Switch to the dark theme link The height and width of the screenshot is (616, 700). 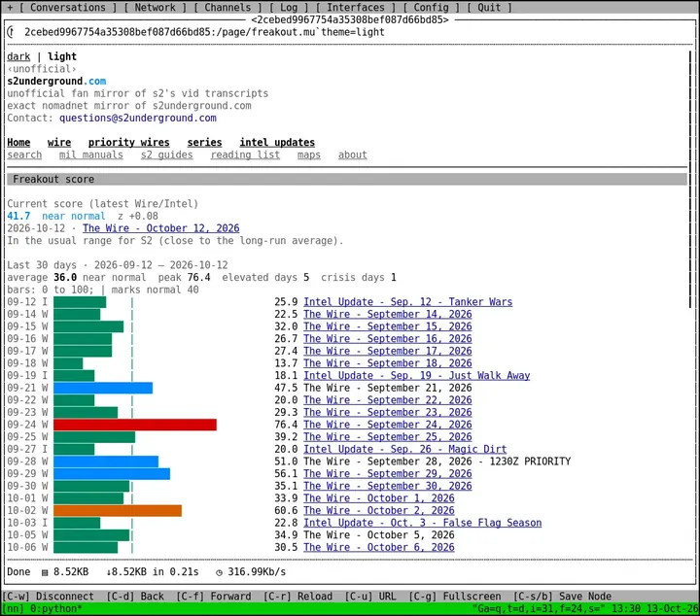(x=18, y=56)
